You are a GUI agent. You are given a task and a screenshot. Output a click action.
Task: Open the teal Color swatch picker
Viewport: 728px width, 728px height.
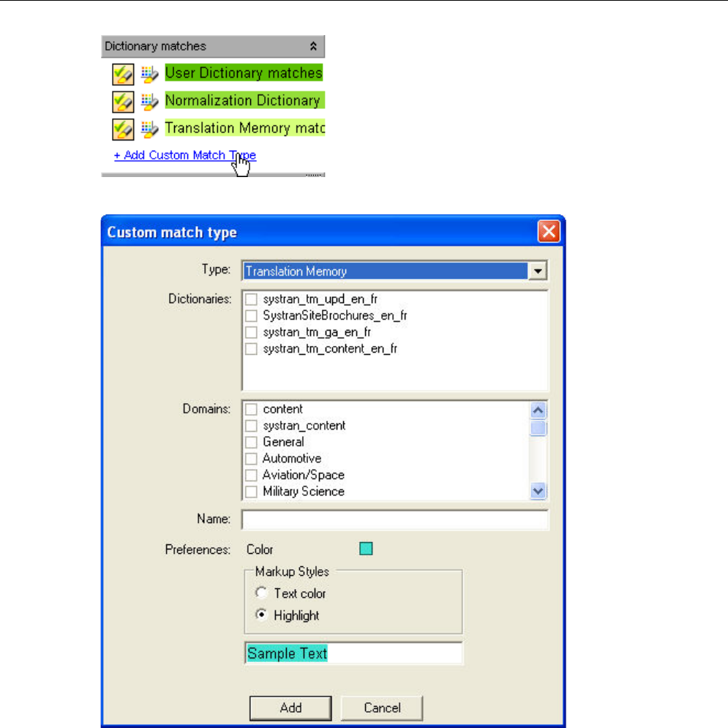[366, 549]
